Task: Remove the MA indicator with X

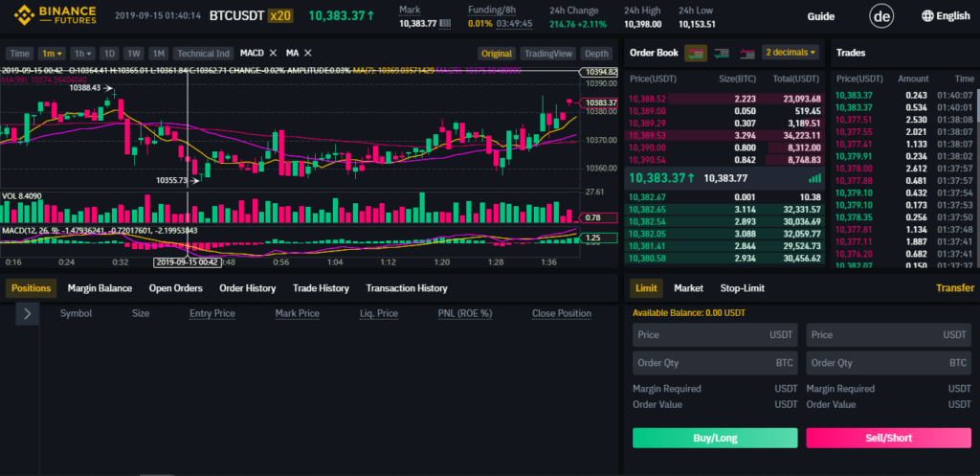Action: click(307, 54)
